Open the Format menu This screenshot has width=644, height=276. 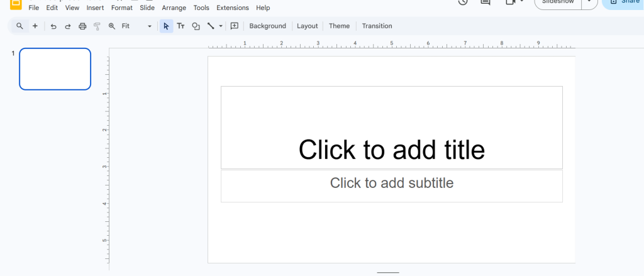pos(122,8)
